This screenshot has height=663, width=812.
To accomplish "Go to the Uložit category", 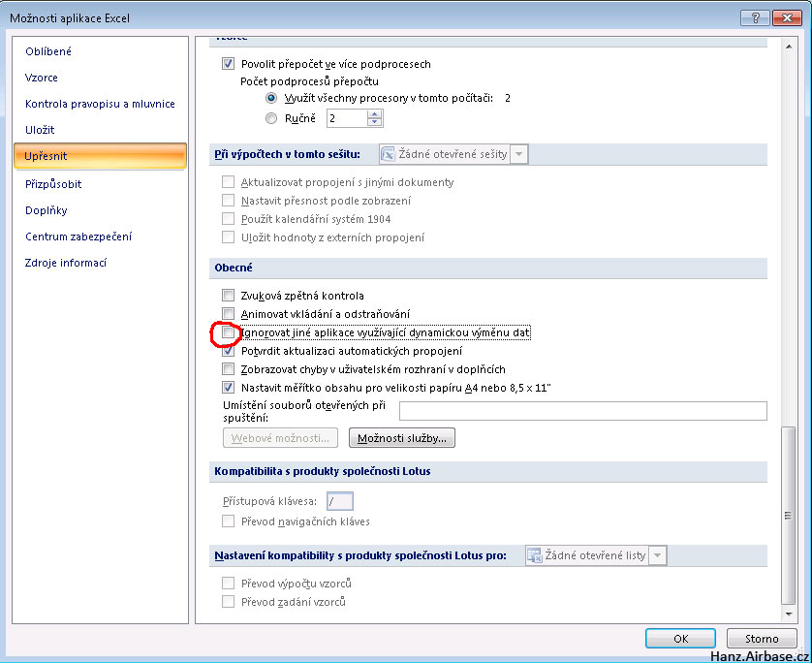I will (40, 130).
